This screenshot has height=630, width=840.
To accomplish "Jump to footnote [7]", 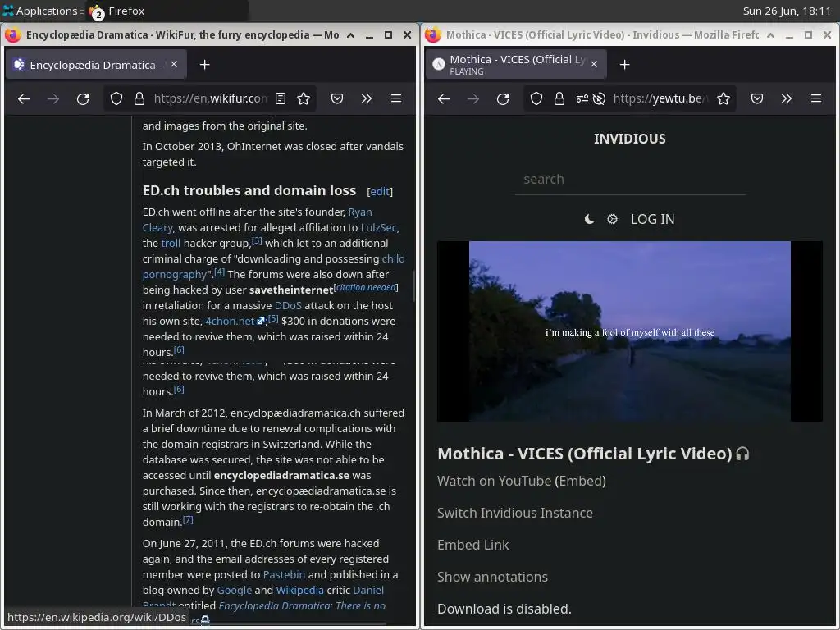I will (188, 519).
